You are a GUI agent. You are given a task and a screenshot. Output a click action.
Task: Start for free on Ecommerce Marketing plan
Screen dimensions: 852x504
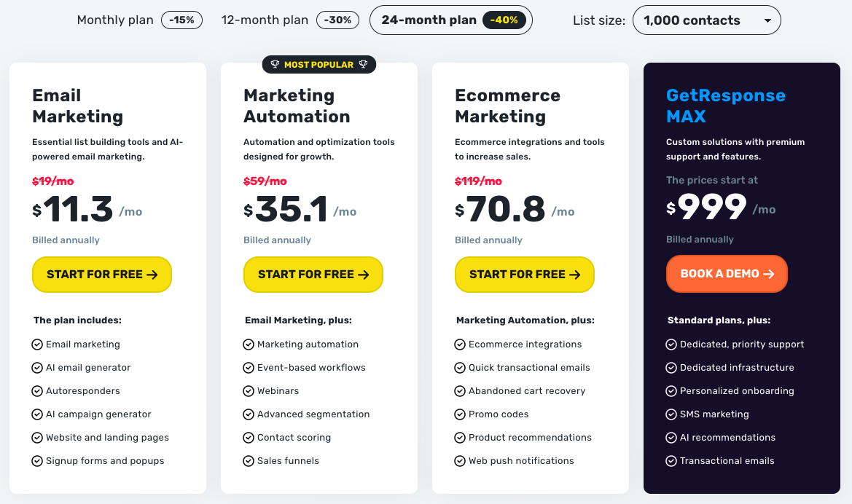coord(525,275)
